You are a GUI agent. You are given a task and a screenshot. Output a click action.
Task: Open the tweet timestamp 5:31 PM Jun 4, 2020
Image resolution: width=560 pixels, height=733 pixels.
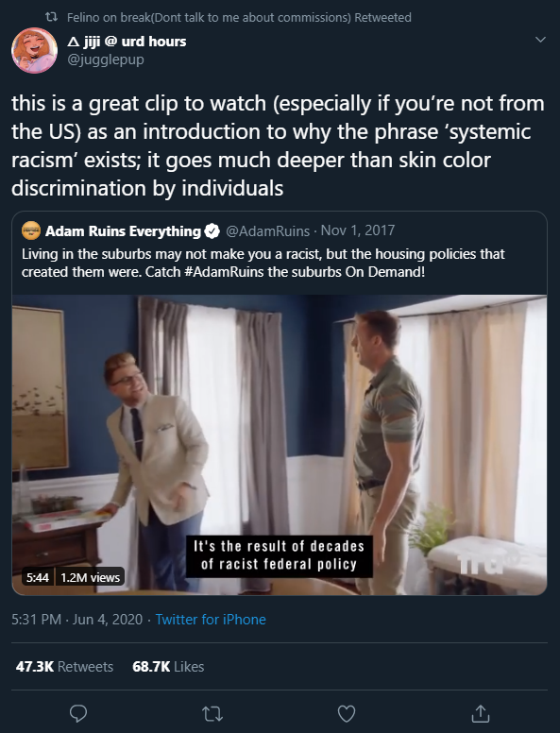77,620
